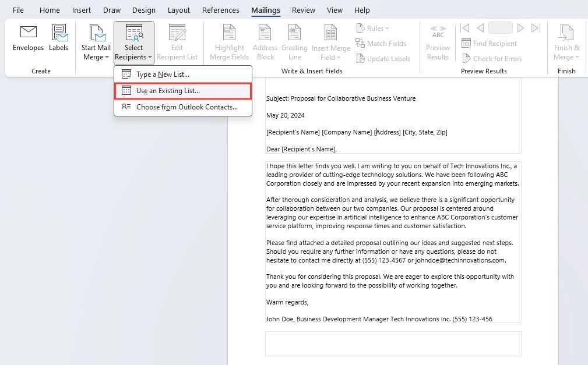Collapse the Select Recipients dropdown button

(134, 42)
